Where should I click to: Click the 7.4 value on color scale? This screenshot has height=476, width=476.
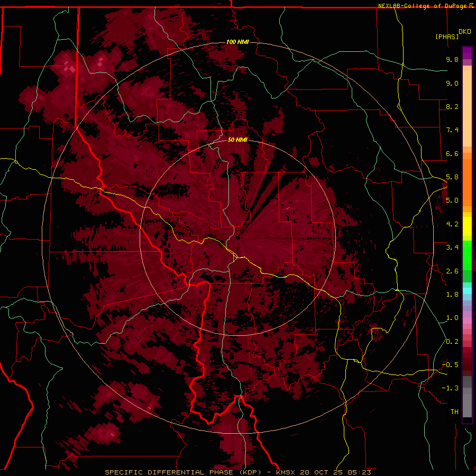452,130
